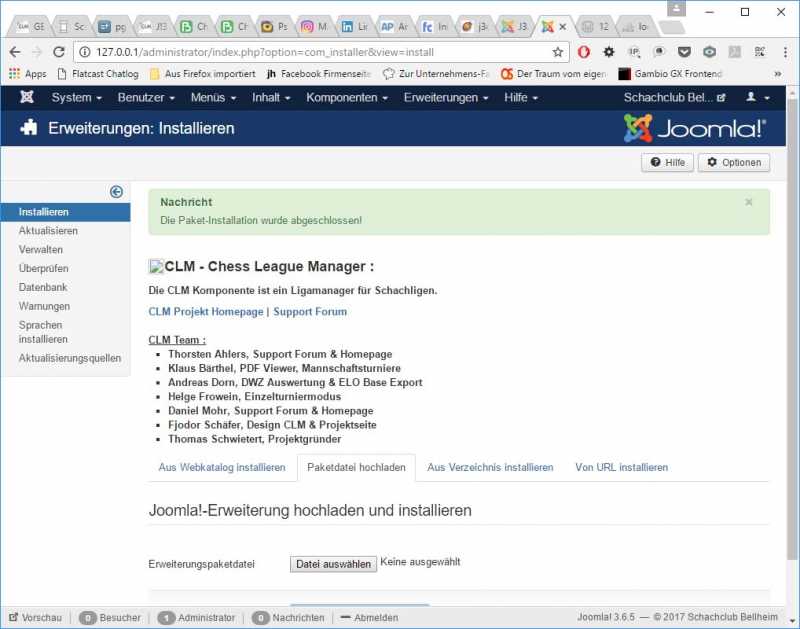Click the Joomla logo icon in admin menu

tap(26, 97)
